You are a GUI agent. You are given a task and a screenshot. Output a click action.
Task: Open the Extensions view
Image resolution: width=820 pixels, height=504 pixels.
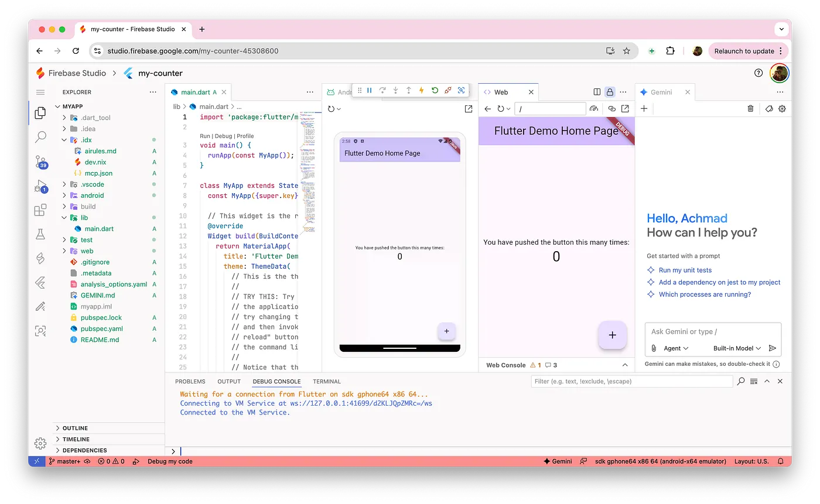click(40, 210)
